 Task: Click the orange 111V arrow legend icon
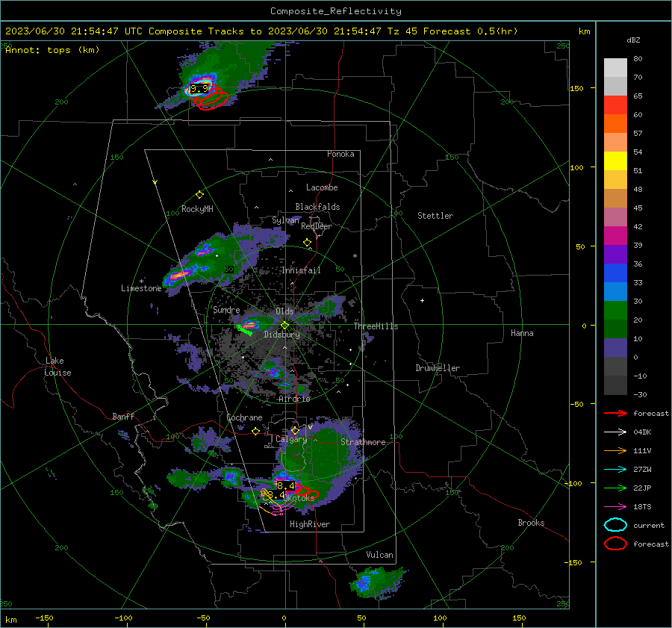pos(615,450)
